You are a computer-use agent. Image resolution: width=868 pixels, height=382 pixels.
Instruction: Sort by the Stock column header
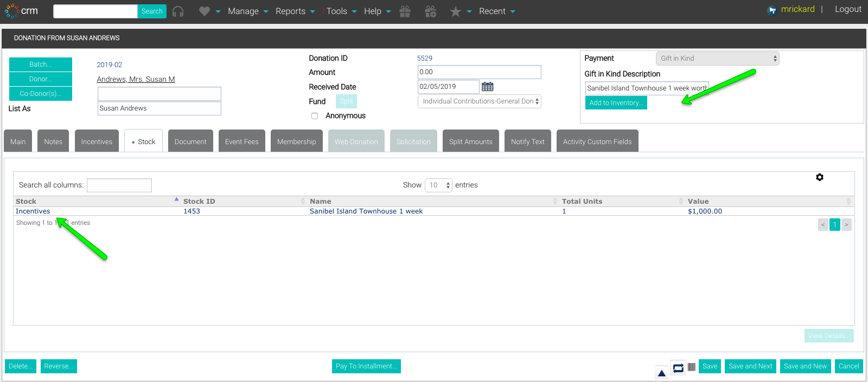(x=26, y=201)
